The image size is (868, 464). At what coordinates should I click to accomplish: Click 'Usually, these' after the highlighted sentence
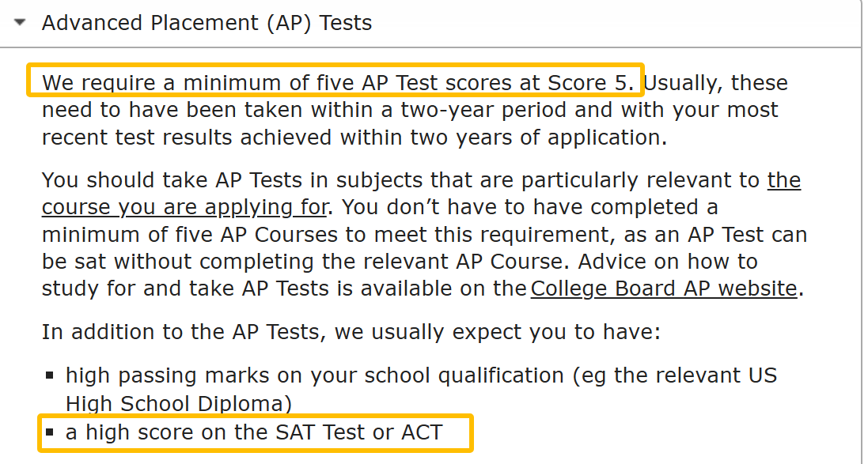(x=716, y=82)
